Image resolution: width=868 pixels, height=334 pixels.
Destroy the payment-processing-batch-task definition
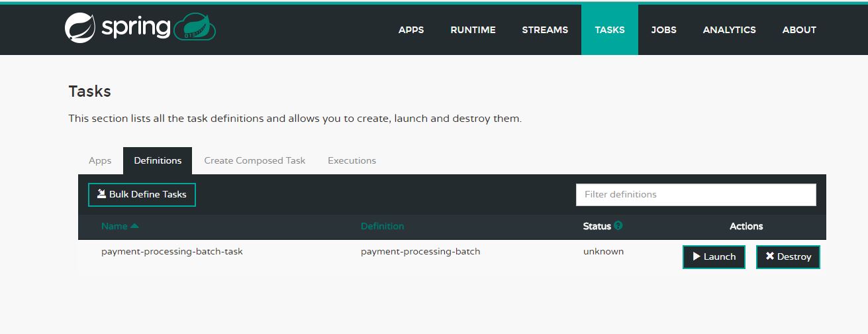click(788, 256)
